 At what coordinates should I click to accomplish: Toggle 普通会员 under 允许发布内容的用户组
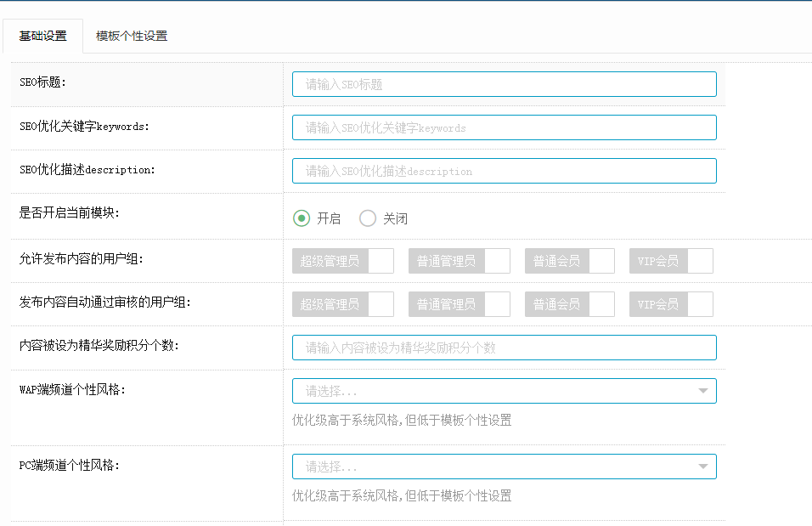[570, 261]
